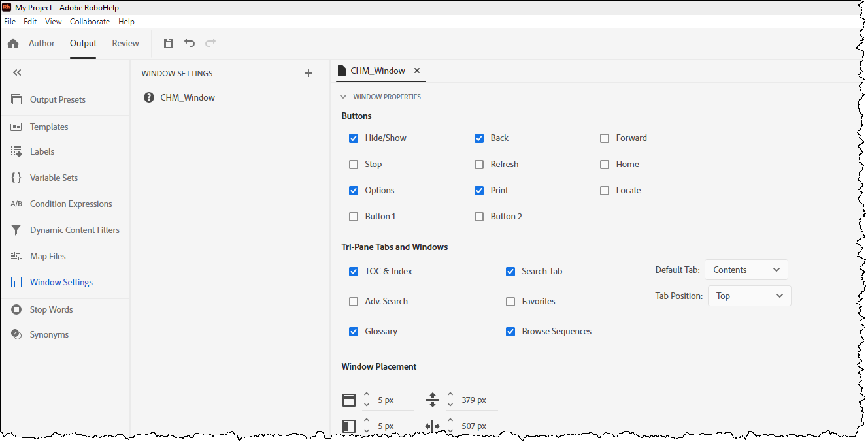
Task: Open the Default Tab dropdown
Action: click(746, 270)
